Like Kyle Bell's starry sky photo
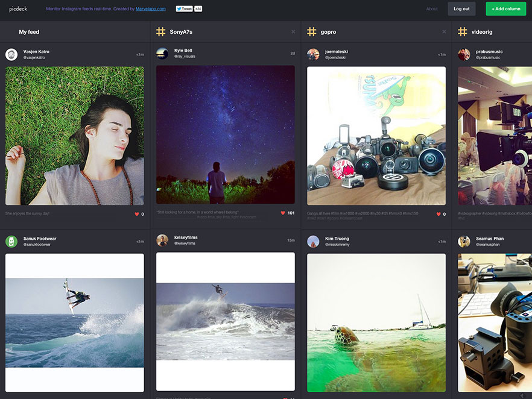Viewport: 532px width, 399px height. click(x=283, y=213)
